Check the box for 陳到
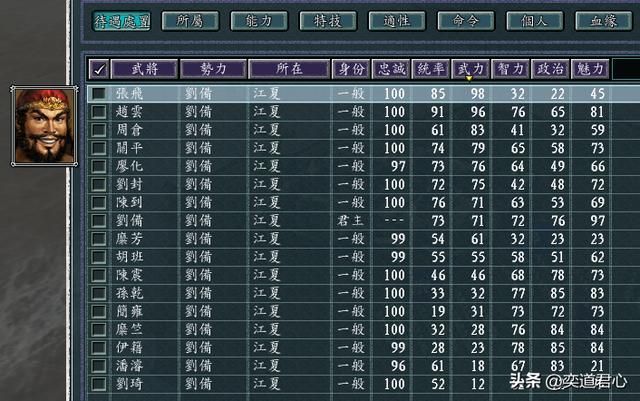 click(x=99, y=203)
